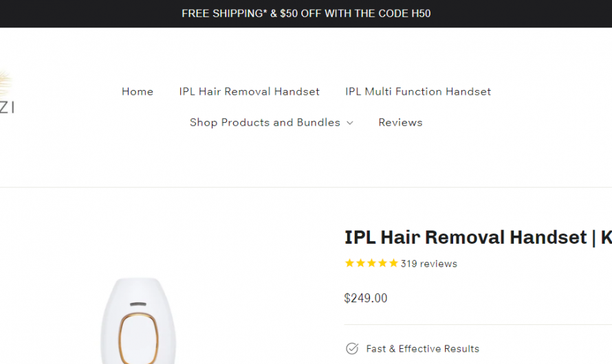This screenshot has width=612, height=364.
Task: Open the Reviews page link
Action: pos(400,122)
